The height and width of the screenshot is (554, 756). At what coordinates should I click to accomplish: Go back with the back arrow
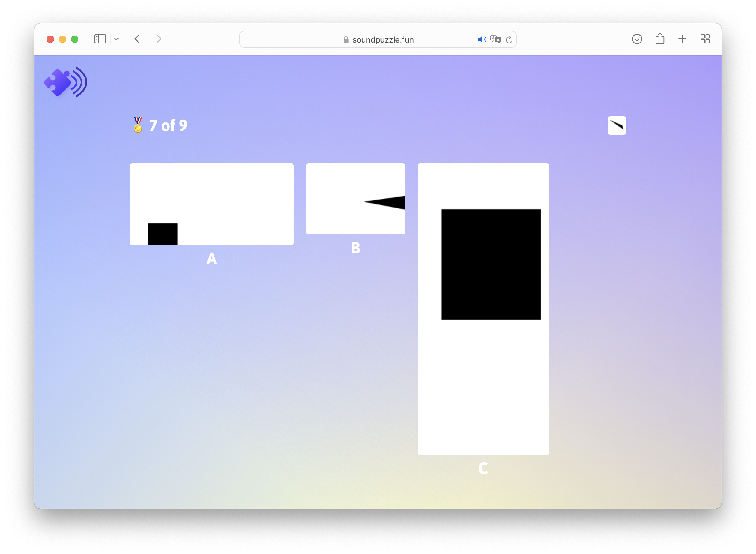(137, 39)
